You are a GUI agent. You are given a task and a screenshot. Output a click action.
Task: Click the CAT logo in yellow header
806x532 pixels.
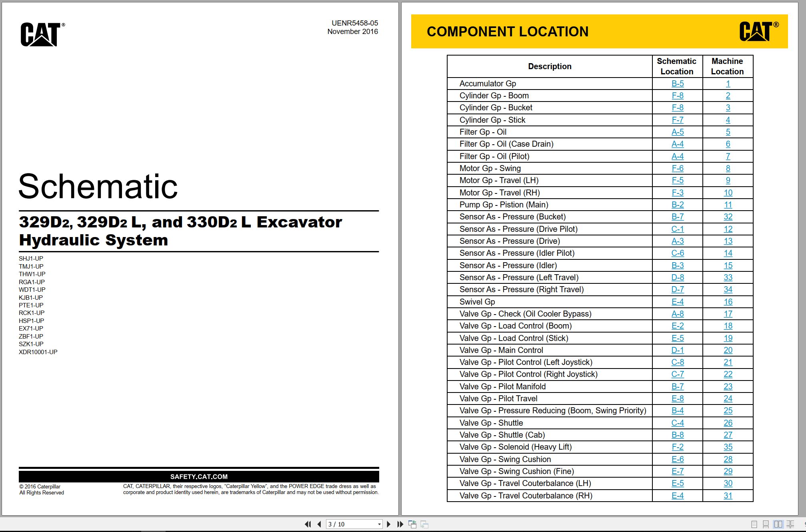[x=758, y=31]
